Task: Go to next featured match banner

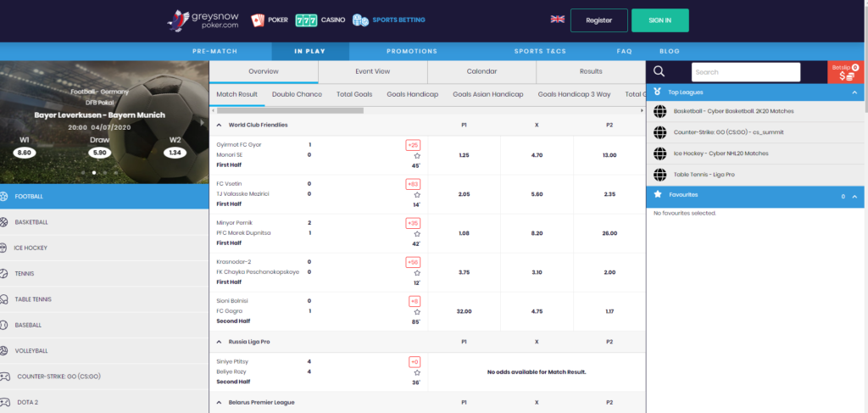Action: tap(203, 122)
